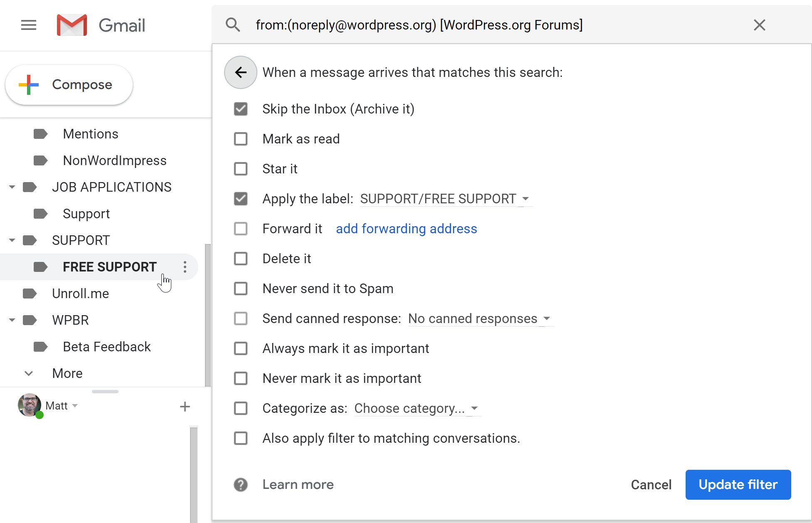Check the Forward it checkbox
This screenshot has width=812, height=523.
pyautogui.click(x=241, y=229)
